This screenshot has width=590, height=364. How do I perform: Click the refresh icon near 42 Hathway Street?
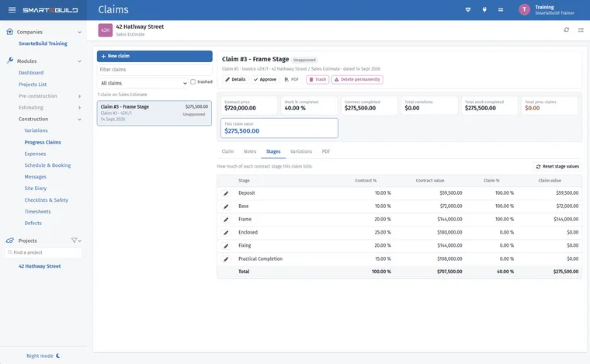coord(566,29)
